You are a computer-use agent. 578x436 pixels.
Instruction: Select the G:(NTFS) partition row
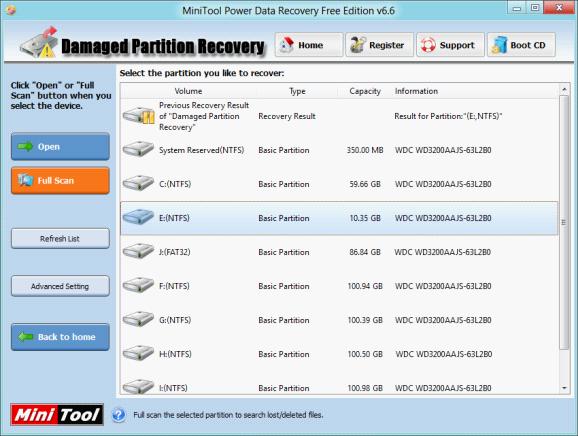[x=339, y=320]
